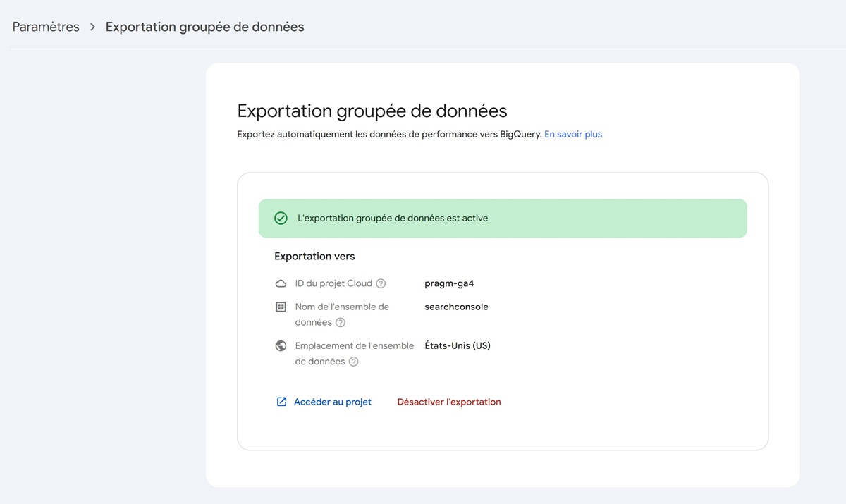Select the breadcrumb 'Exportation groupée de données'
The height and width of the screenshot is (504, 846).
pos(204,27)
